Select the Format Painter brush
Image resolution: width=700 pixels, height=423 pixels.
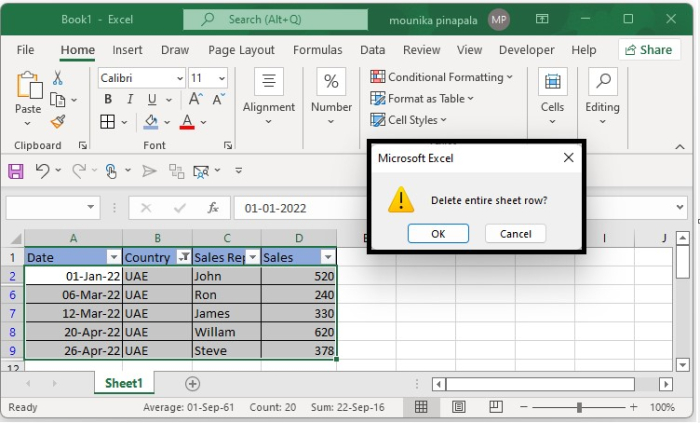(58, 121)
